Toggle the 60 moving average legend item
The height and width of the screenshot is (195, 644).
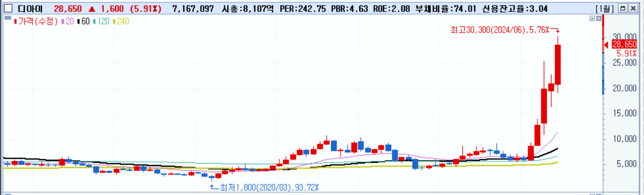[83, 21]
